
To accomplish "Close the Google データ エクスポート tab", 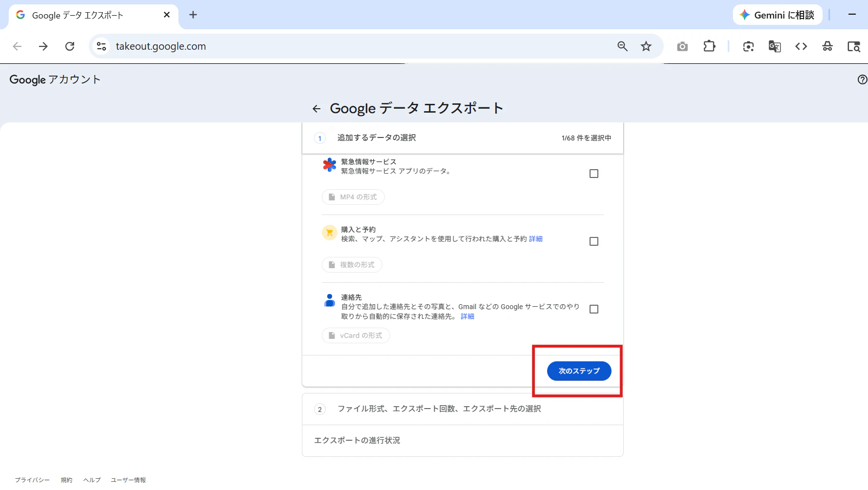I will (167, 15).
